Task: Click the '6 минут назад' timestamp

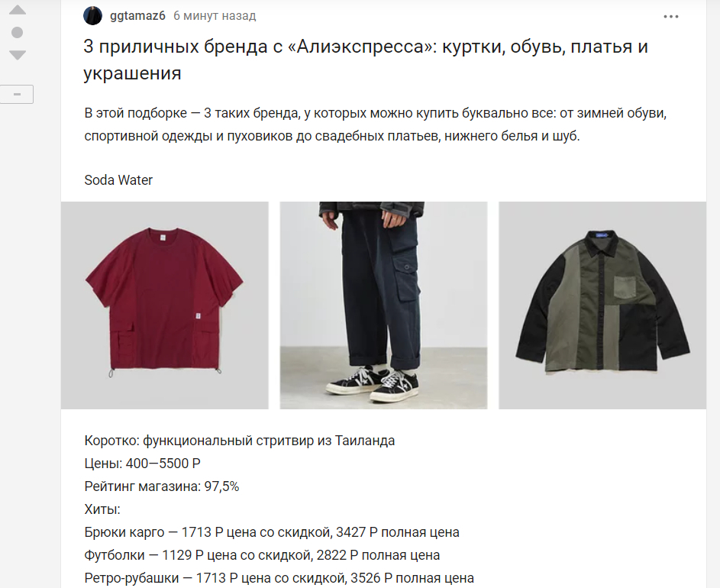Action: (x=215, y=15)
